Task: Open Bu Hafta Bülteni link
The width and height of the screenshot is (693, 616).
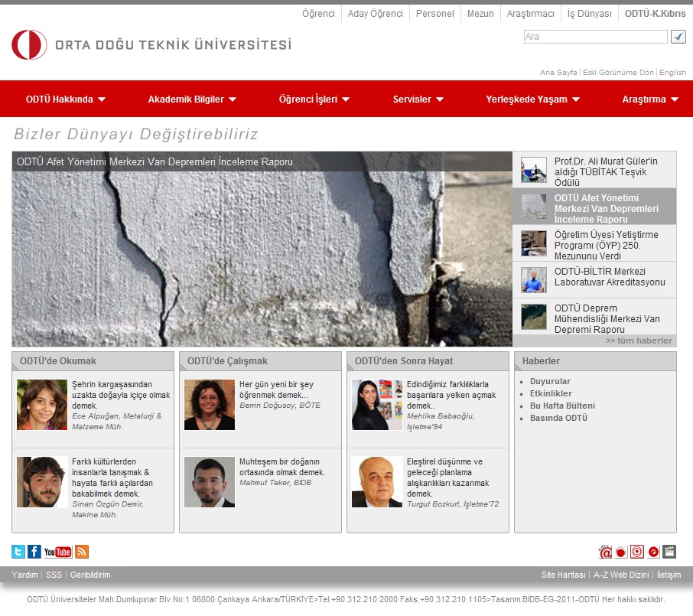Action: point(562,406)
